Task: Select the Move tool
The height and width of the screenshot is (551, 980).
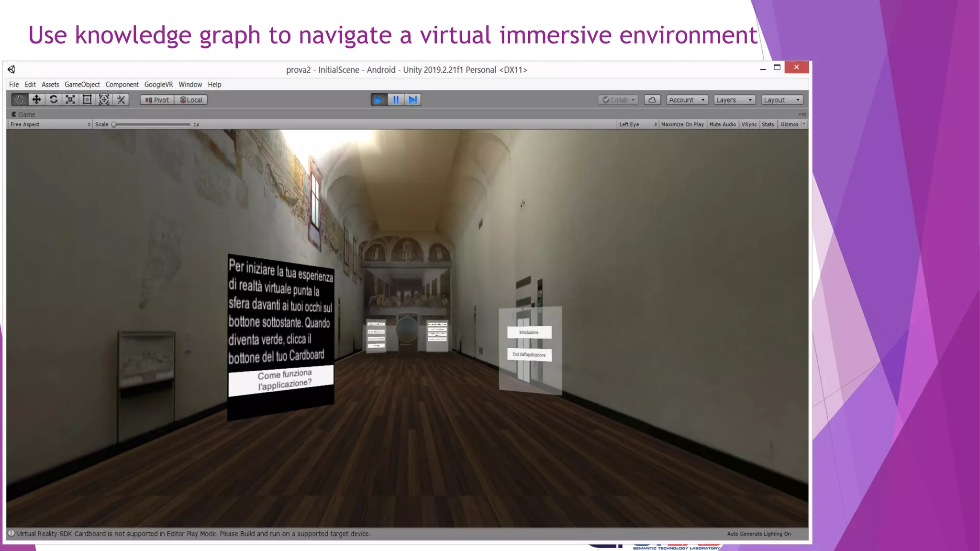Action: point(36,99)
